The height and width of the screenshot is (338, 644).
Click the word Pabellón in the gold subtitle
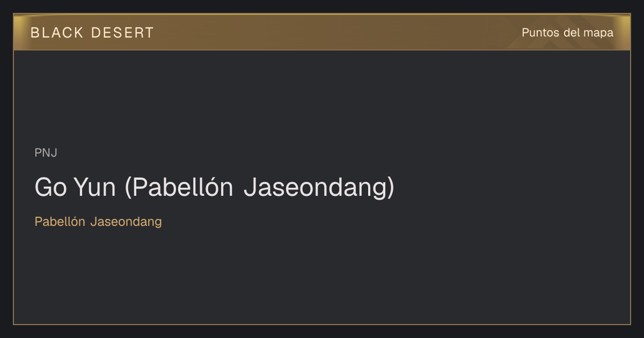point(60,221)
